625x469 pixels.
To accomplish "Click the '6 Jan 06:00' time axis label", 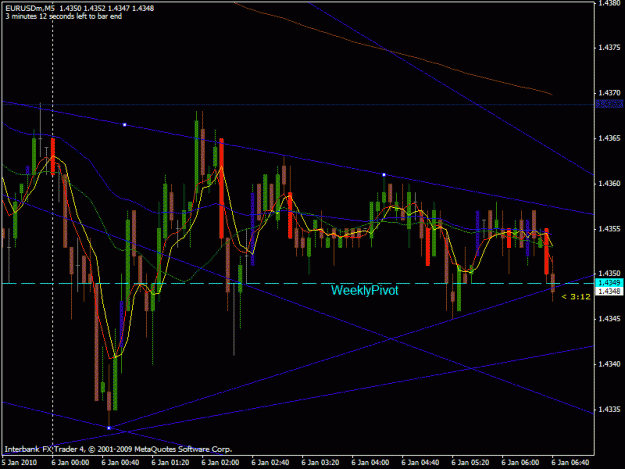I will (521, 462).
